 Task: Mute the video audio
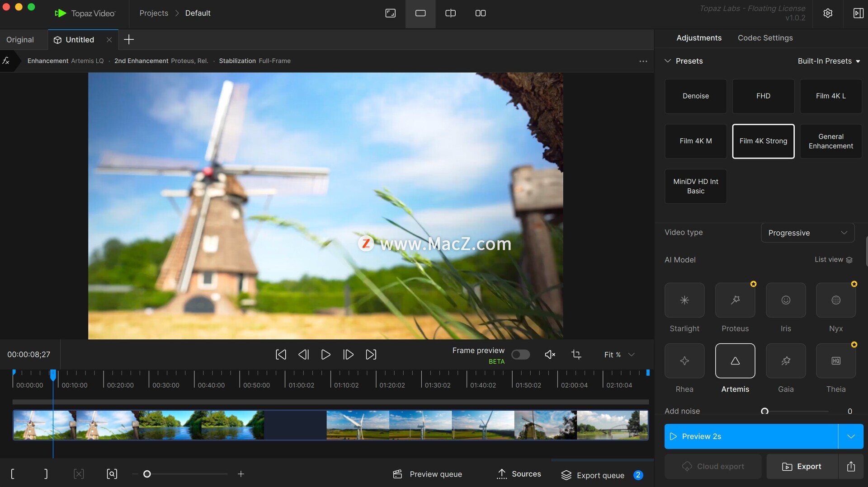[x=550, y=355]
